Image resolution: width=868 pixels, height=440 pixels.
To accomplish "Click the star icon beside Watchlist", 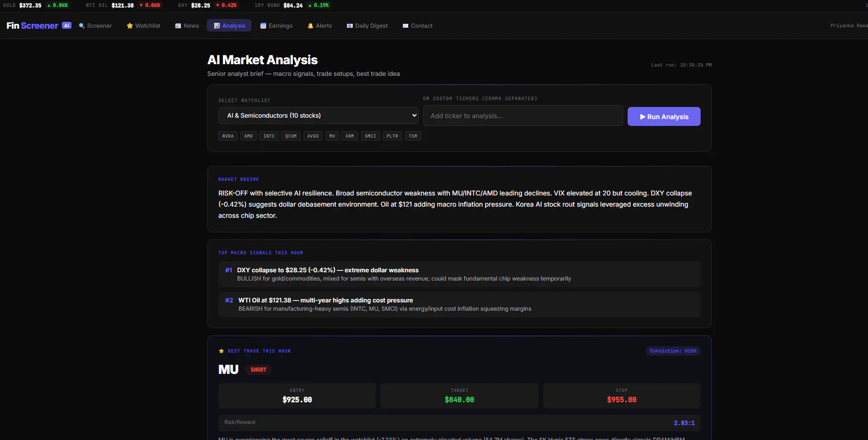I will 130,26.
